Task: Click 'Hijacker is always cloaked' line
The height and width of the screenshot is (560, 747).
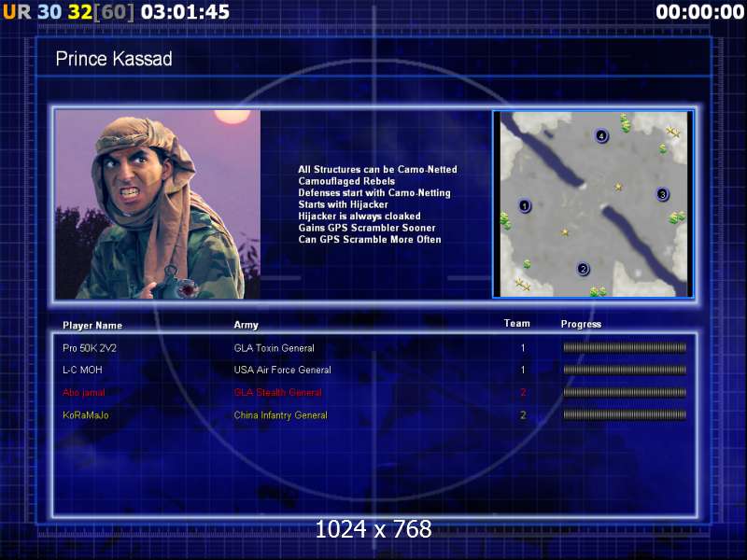Action: [x=359, y=217]
